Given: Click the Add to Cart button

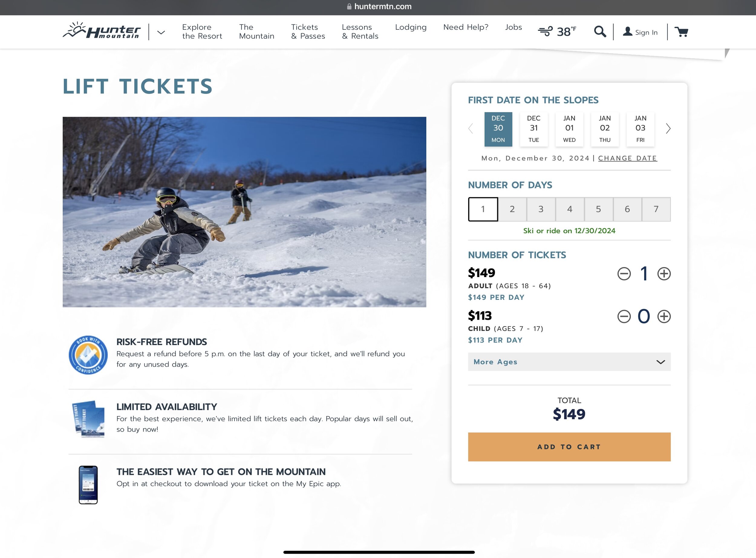Looking at the screenshot, I should click(x=569, y=447).
